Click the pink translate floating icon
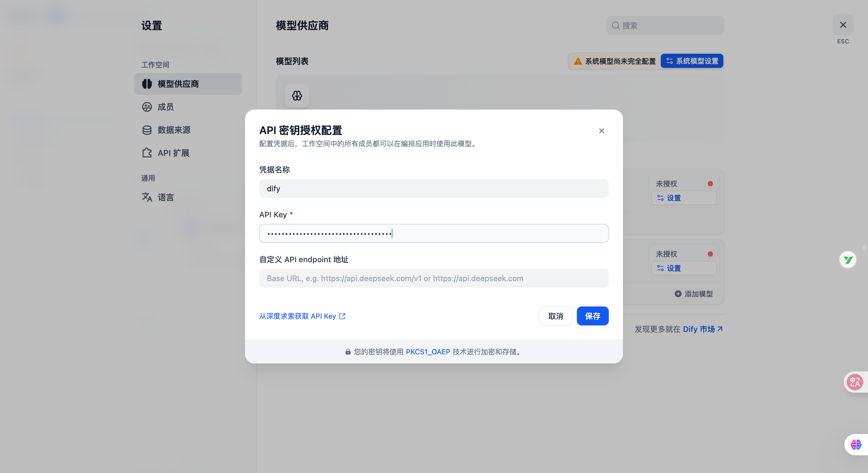868x473 pixels. click(x=855, y=382)
